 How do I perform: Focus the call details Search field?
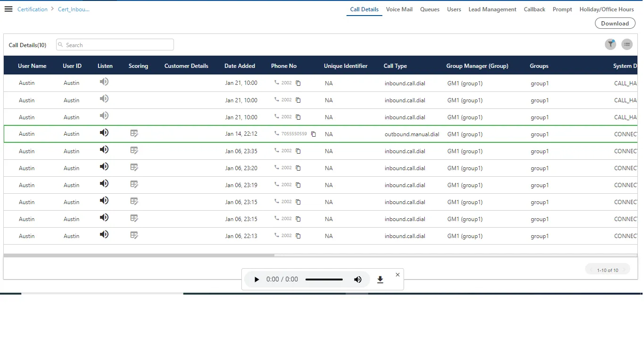point(115,45)
